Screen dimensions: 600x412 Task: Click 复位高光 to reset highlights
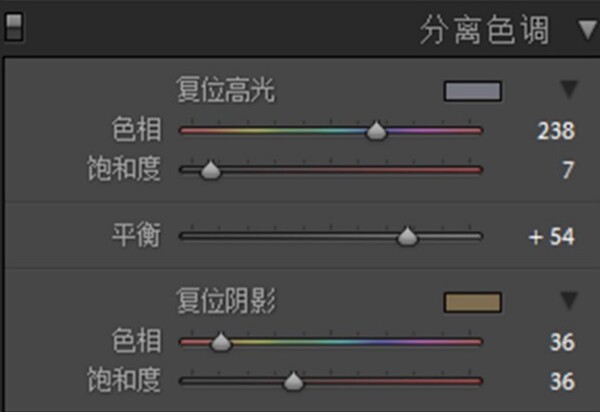[225, 90]
